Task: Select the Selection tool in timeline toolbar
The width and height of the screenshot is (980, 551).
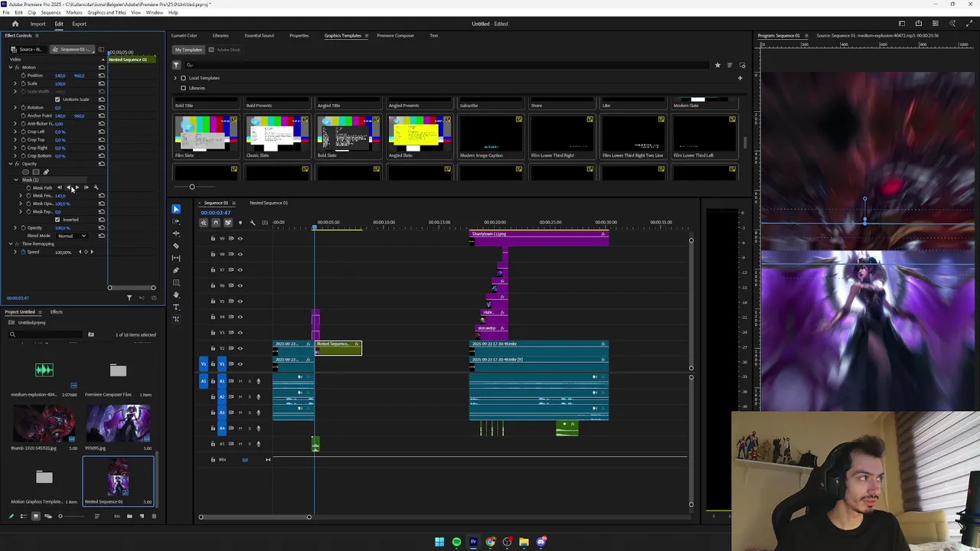Action: pyautogui.click(x=176, y=209)
